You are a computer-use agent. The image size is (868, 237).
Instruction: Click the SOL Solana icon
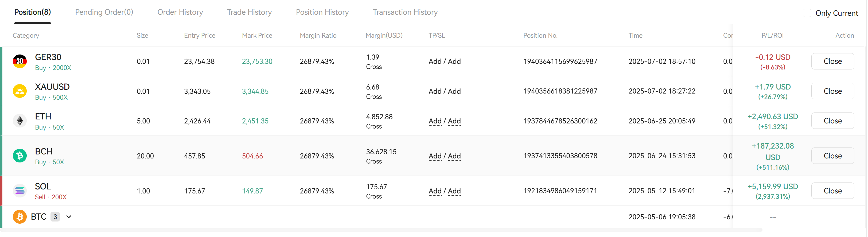click(20, 191)
